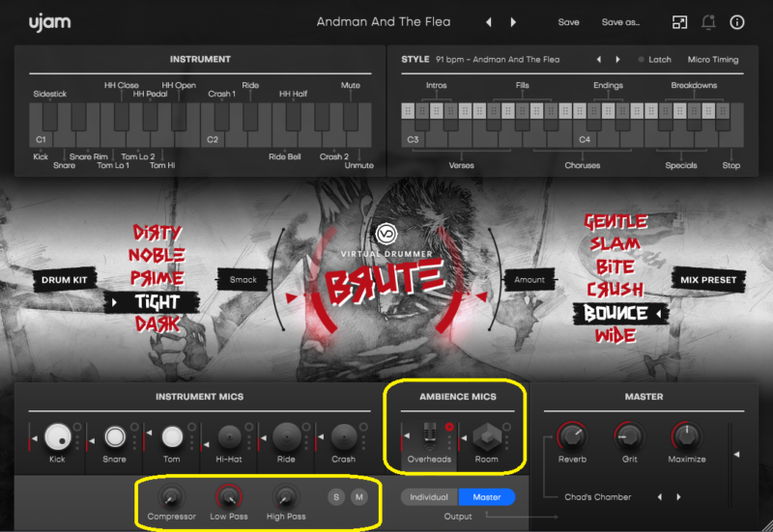Screen dimensions: 773x532
Task: Go to previous style arrow
Action: [x=599, y=60]
